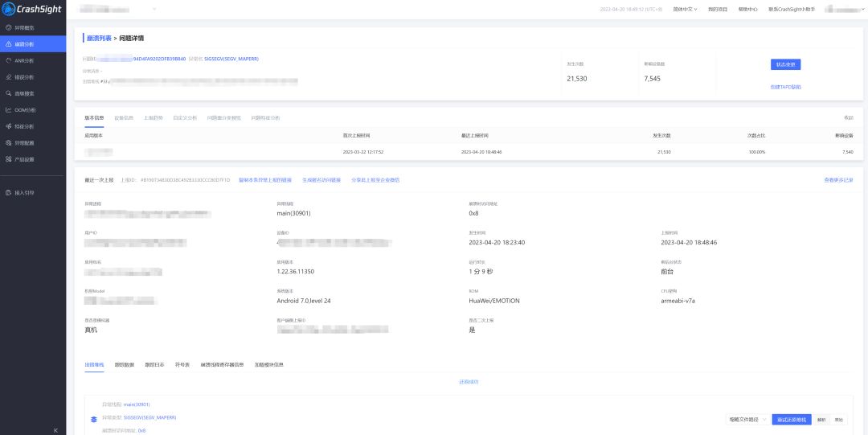Image resolution: width=868 pixels, height=435 pixels.
Task: Open the 跟踪数据 tab
Action: (x=124, y=364)
